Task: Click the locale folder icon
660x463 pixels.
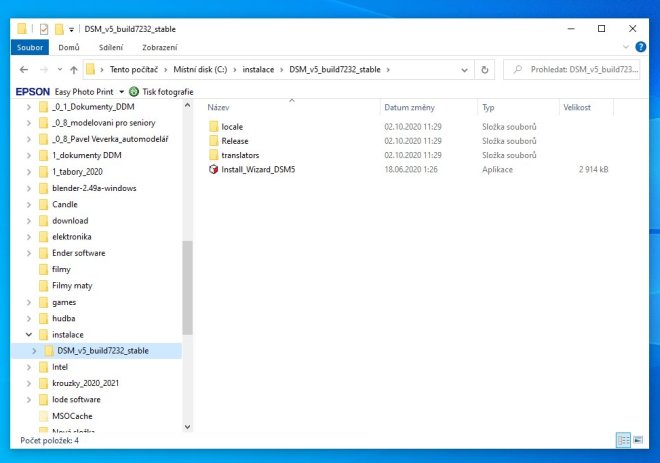Action: 214,127
